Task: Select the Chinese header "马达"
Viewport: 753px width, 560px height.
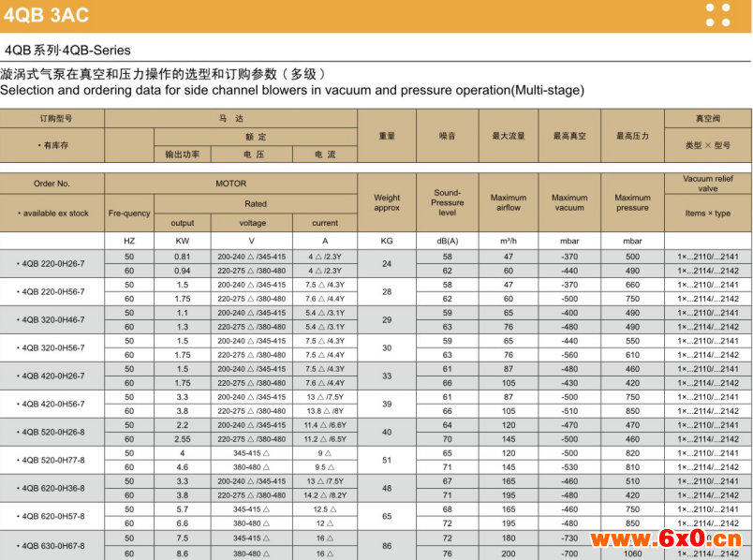Action: (231, 119)
